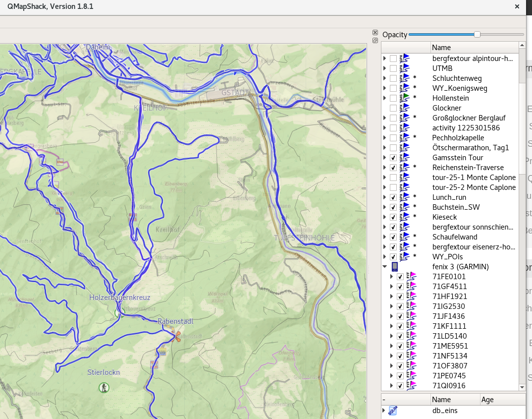Viewport: 532px width, 419px height.
Task: Click the Name column header in database list
Action: (455, 400)
